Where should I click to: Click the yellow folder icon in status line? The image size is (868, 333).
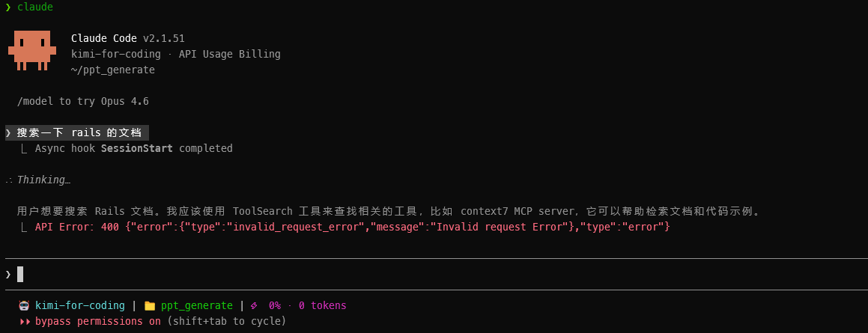click(x=150, y=305)
